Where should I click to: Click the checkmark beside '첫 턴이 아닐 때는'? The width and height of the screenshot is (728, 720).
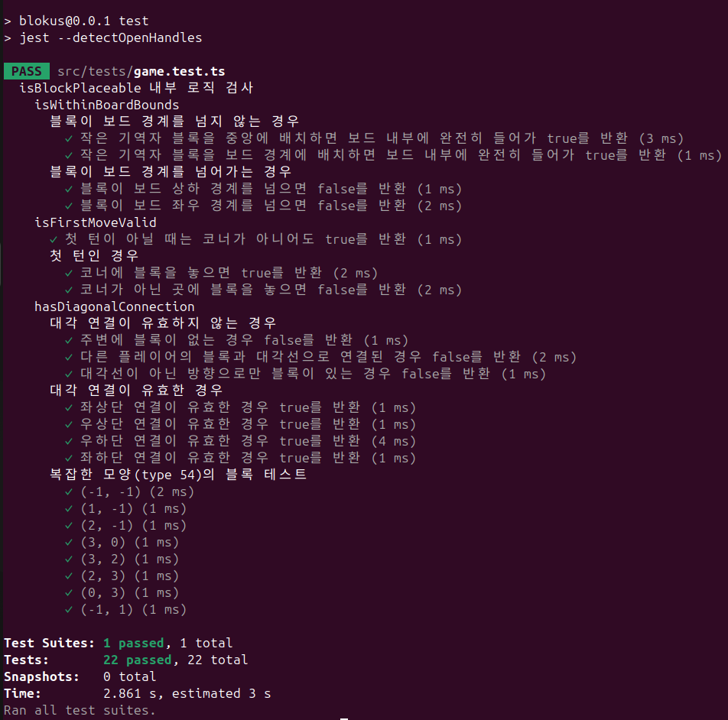54,240
